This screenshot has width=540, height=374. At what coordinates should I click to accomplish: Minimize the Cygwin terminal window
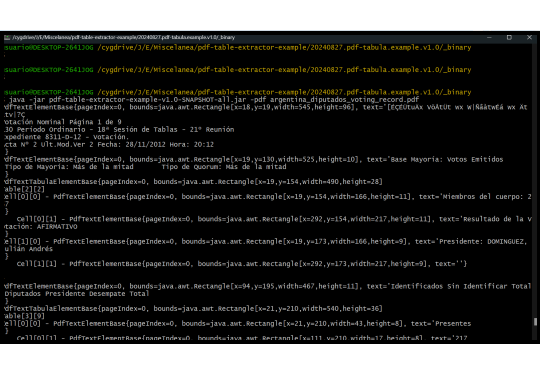(x=489, y=37)
